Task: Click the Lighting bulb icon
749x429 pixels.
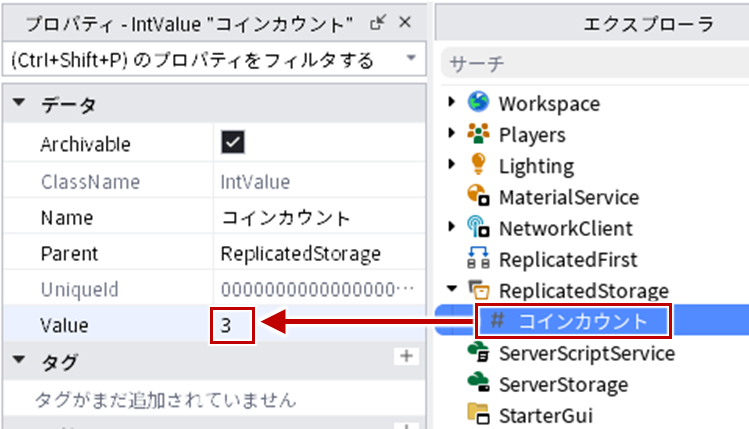Action: pos(478,164)
